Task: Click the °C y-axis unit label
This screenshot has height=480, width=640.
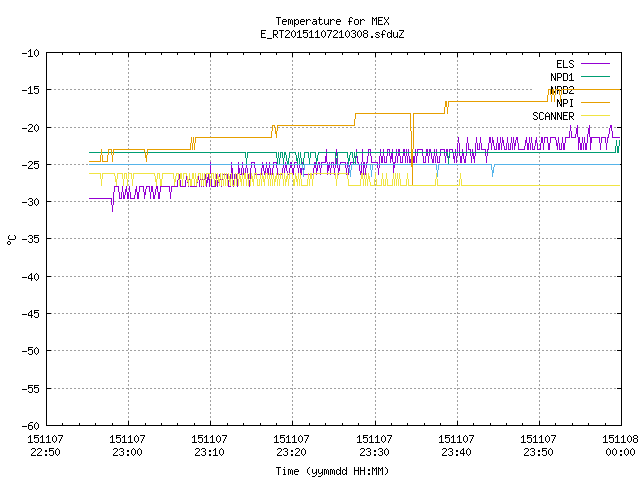Action: pyautogui.click(x=11, y=240)
